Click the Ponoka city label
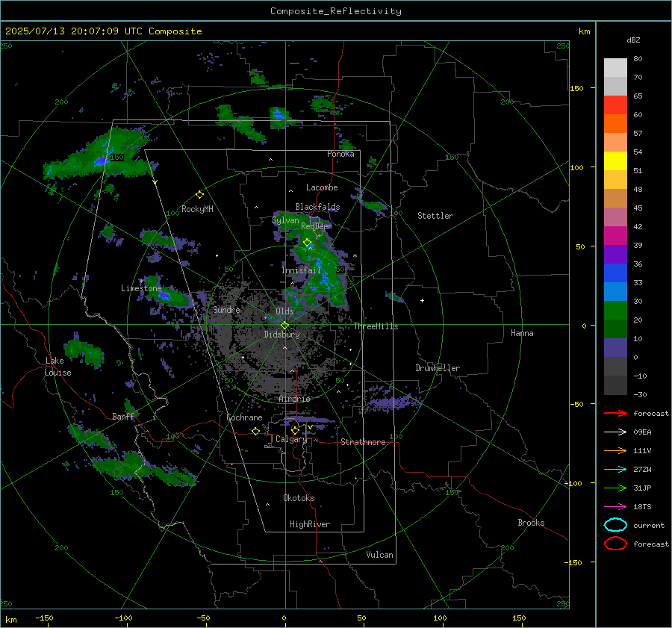 click(340, 154)
